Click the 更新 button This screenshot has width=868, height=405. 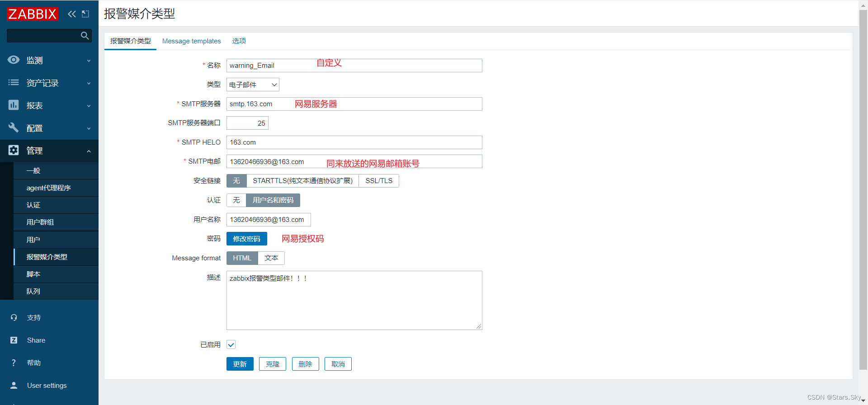(240, 364)
